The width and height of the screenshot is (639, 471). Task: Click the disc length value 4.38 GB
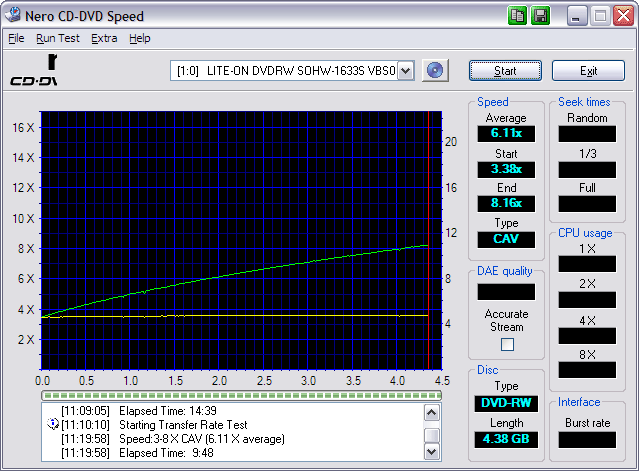tap(506, 439)
